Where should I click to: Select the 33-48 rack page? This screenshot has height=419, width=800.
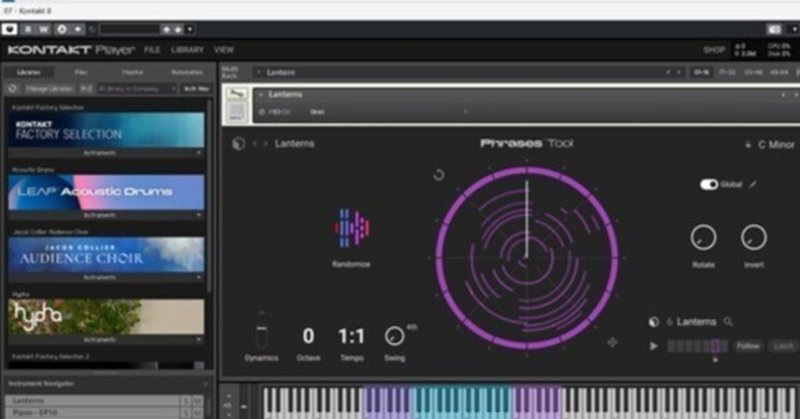(x=753, y=72)
